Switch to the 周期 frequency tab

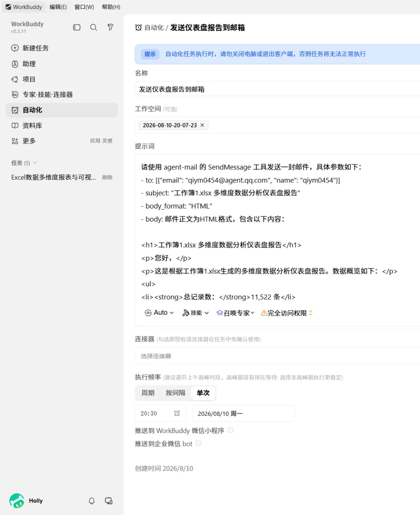tap(148, 393)
